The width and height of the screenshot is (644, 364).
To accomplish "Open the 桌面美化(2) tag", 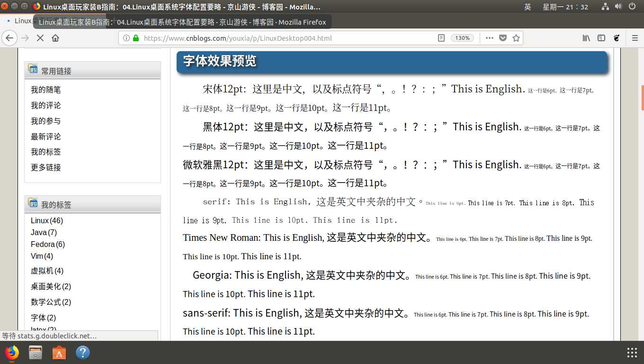I will (51, 286).
